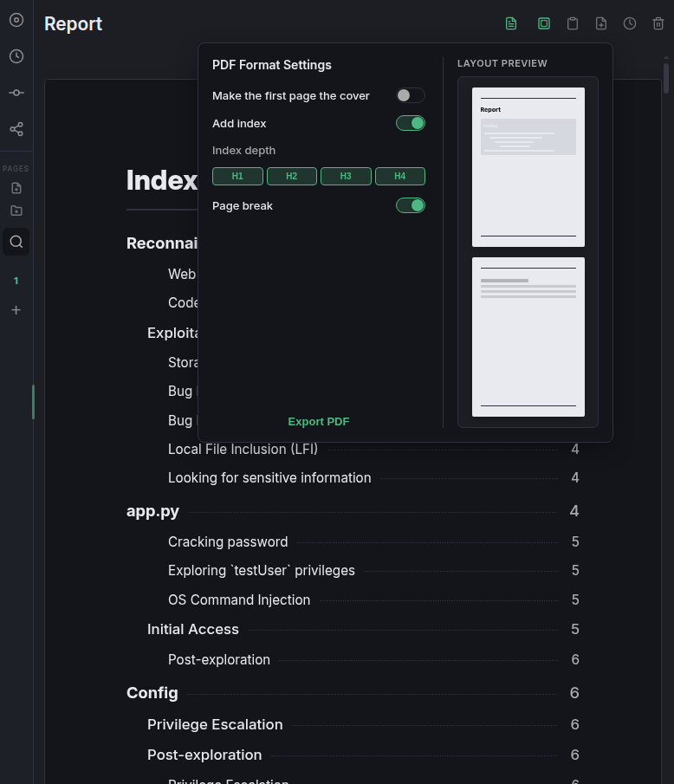Toggle H4 index depth

click(x=400, y=177)
